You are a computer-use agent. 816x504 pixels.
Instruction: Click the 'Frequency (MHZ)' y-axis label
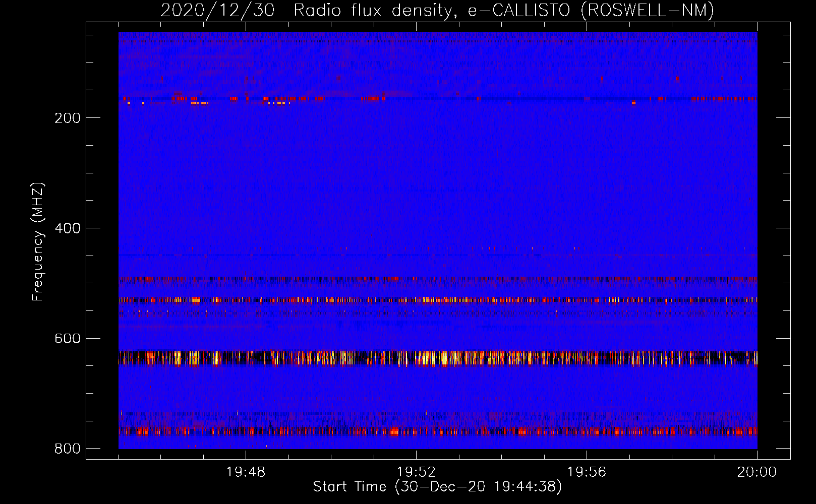coord(38,241)
